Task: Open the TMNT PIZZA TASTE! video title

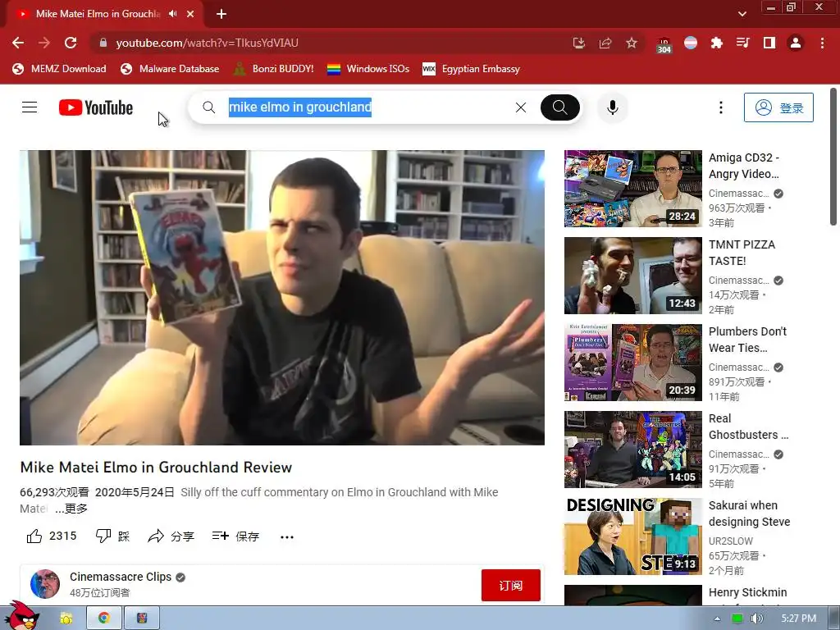Action: click(x=742, y=253)
